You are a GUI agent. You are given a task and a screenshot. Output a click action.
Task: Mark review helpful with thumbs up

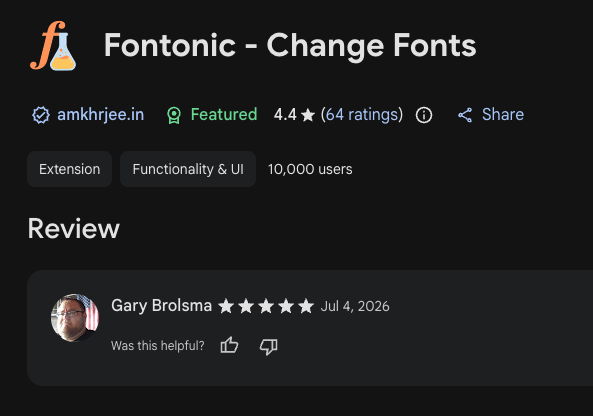click(229, 345)
